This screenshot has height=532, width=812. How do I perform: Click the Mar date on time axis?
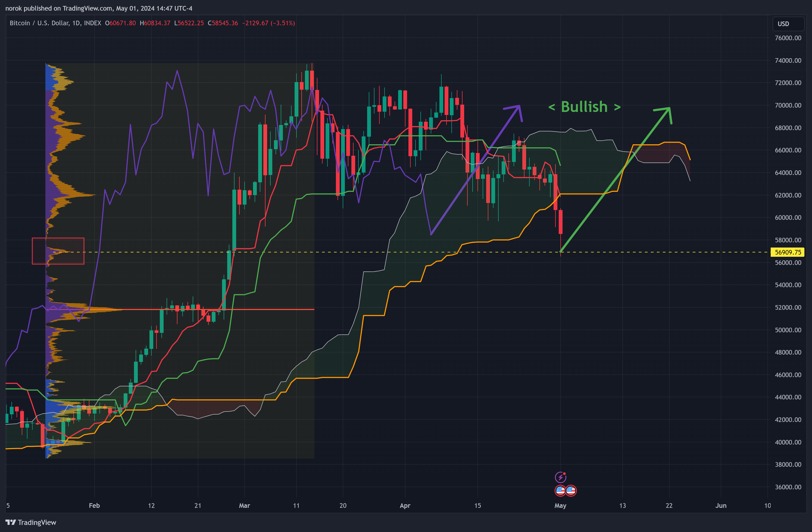pos(244,505)
